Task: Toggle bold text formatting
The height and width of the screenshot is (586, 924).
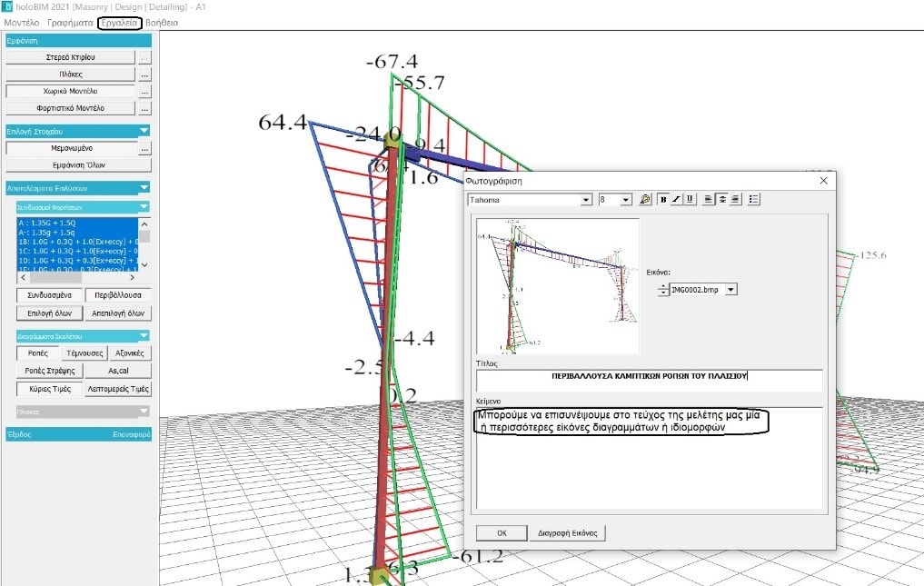Action: (x=663, y=199)
